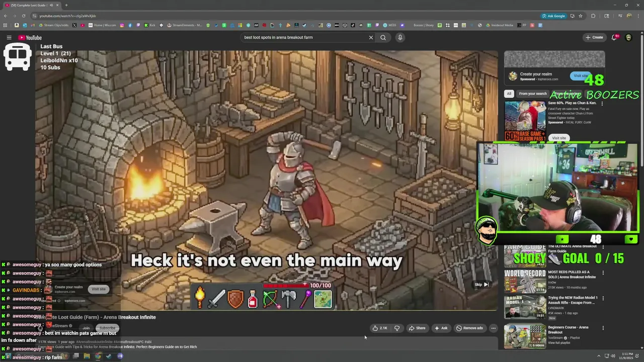Select From your search chip
The height and width of the screenshot is (362, 644).
pos(533,94)
